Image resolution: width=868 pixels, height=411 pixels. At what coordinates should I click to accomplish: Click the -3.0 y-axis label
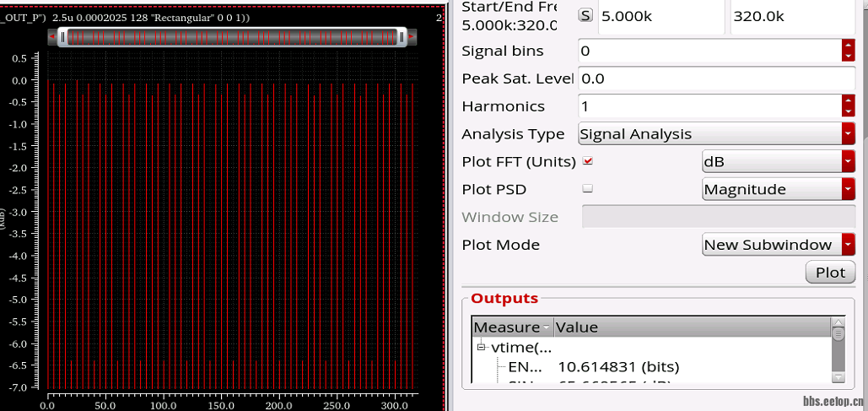tap(18, 212)
